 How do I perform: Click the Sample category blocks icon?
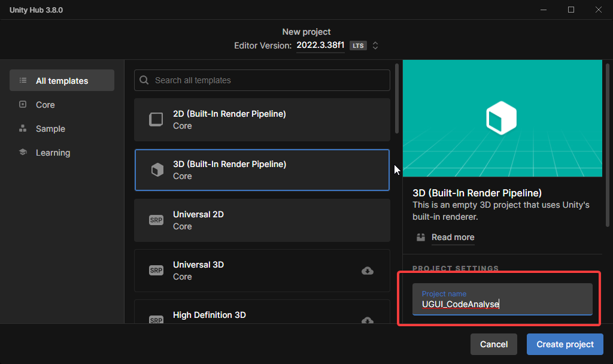click(23, 128)
